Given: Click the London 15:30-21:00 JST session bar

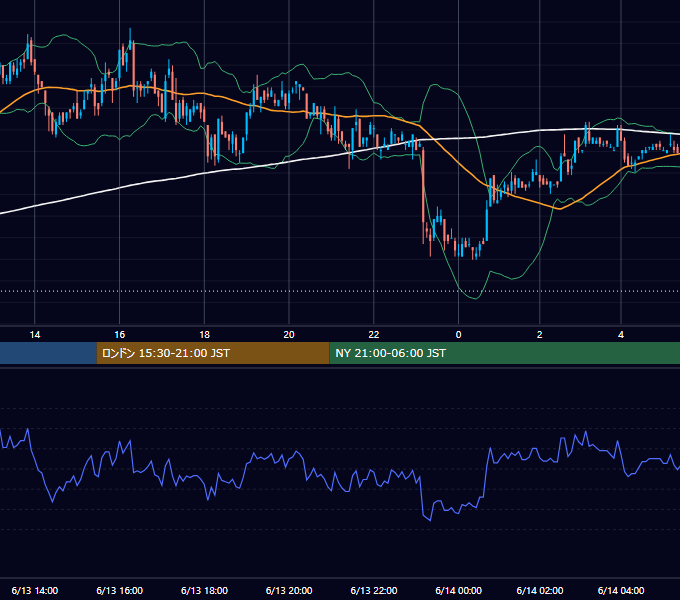Looking at the screenshot, I should pos(213,353).
